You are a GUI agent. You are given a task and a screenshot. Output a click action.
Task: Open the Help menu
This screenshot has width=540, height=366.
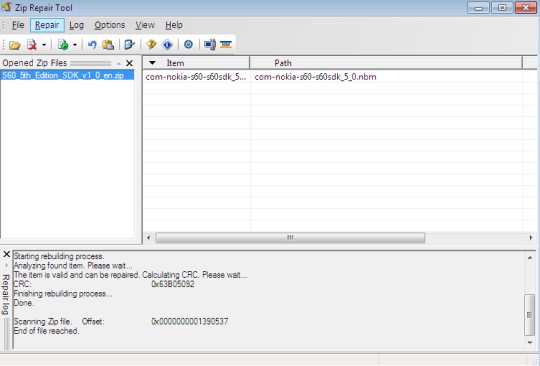[x=174, y=25]
